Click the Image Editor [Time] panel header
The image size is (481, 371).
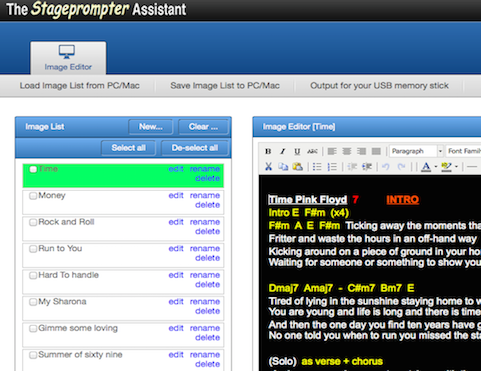click(x=367, y=127)
